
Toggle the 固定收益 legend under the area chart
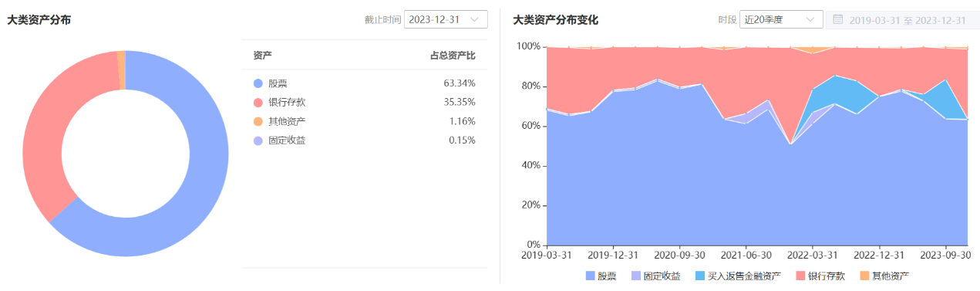tap(655, 276)
